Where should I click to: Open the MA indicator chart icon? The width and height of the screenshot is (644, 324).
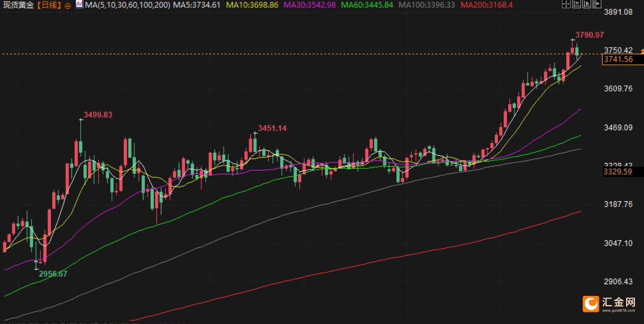click(79, 5)
